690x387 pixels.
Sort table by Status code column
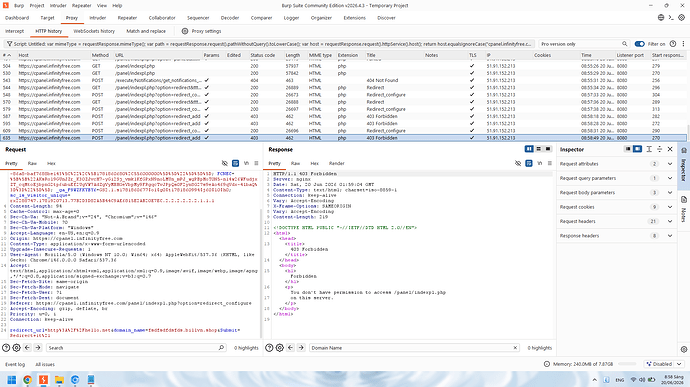[x=263, y=55]
